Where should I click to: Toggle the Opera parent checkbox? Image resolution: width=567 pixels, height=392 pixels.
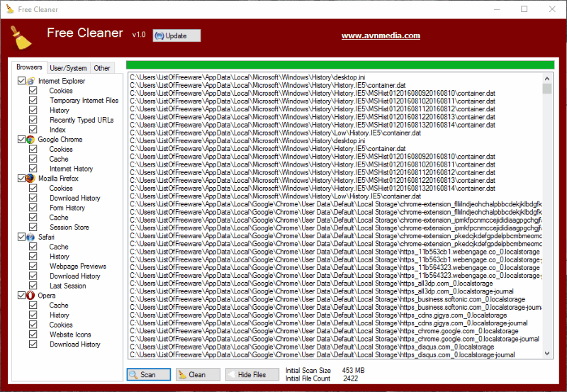coord(21,296)
